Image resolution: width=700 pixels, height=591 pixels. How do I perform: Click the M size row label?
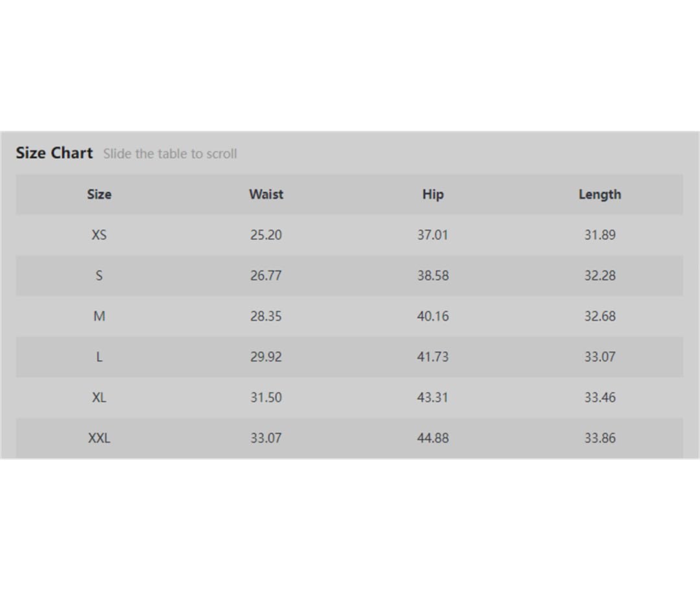[x=99, y=316]
